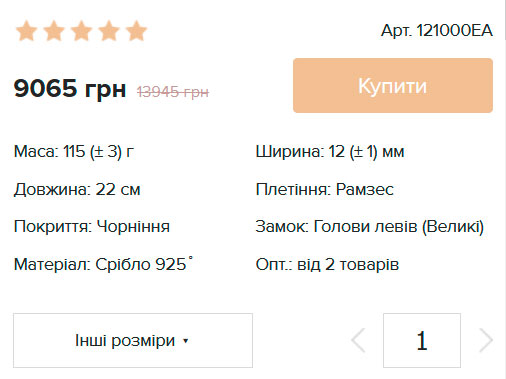
Task: Click the second rating star
Action: (x=54, y=31)
